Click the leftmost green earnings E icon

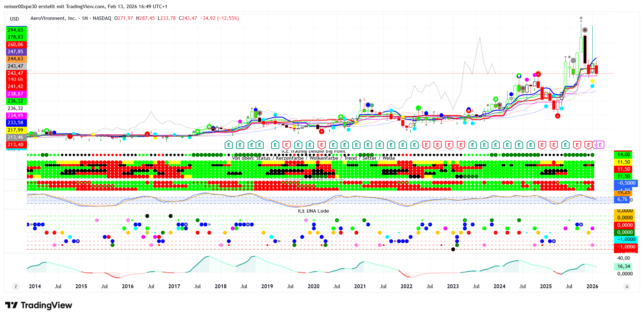point(229,145)
